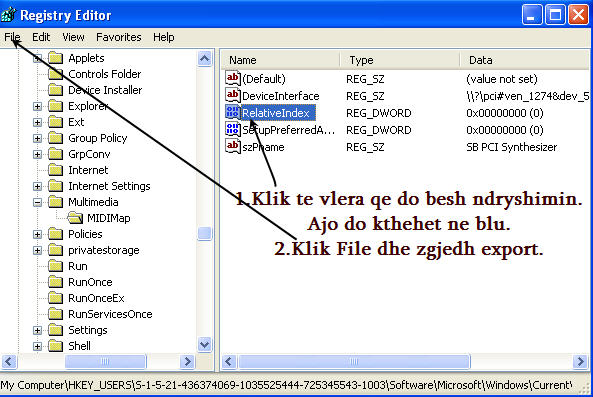Expand the Group Policy tree node
This screenshot has height=397, width=593.
(x=37, y=138)
